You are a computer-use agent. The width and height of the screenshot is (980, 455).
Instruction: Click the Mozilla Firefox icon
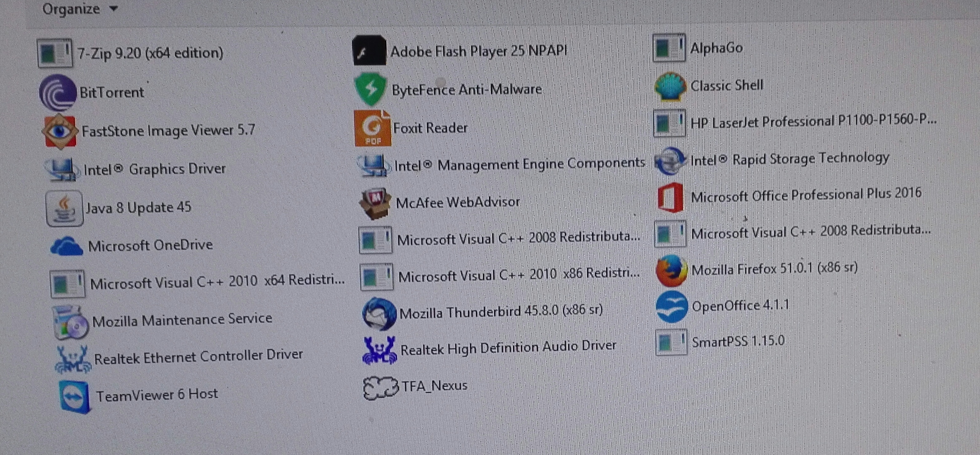pos(671,271)
